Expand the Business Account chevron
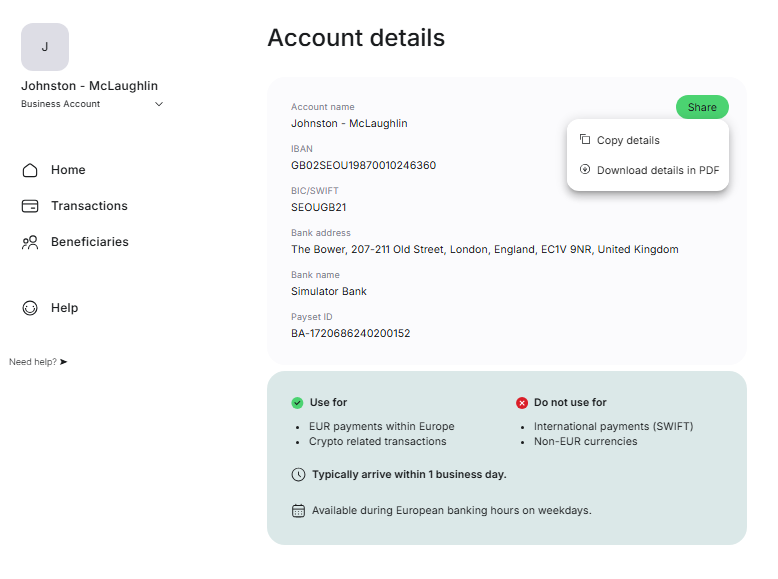 [159, 104]
